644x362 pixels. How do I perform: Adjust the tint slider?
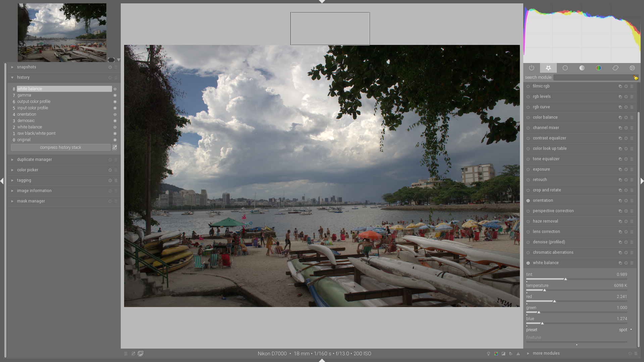pos(577,279)
